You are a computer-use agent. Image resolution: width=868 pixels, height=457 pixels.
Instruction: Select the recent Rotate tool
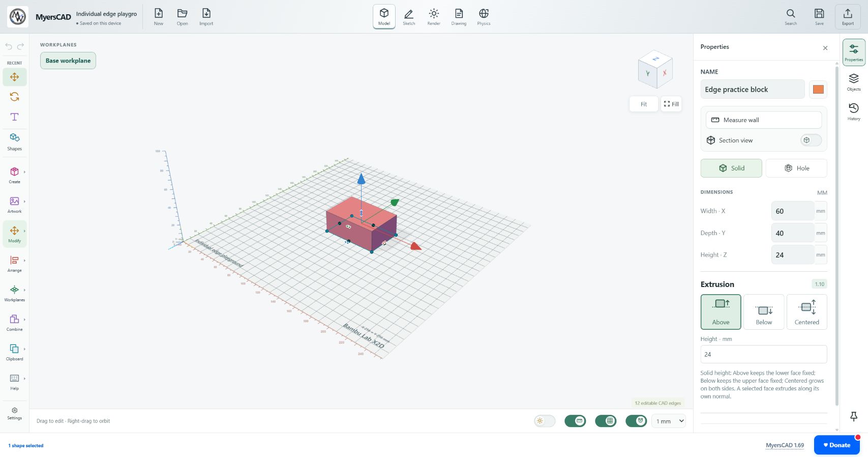point(15,97)
